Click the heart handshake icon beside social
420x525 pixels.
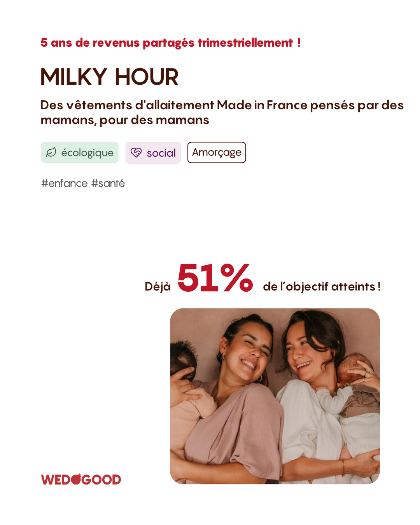(136, 152)
